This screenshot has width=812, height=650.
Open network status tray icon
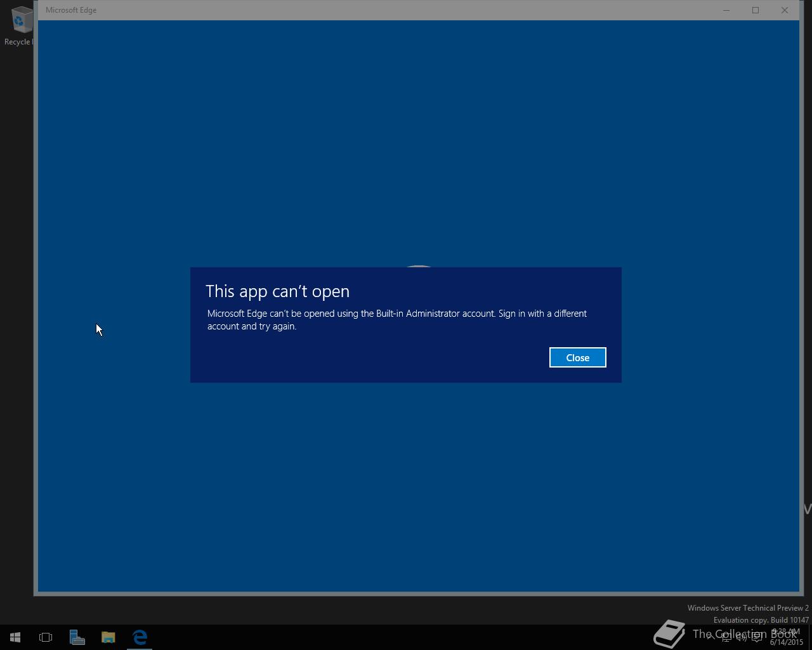726,637
